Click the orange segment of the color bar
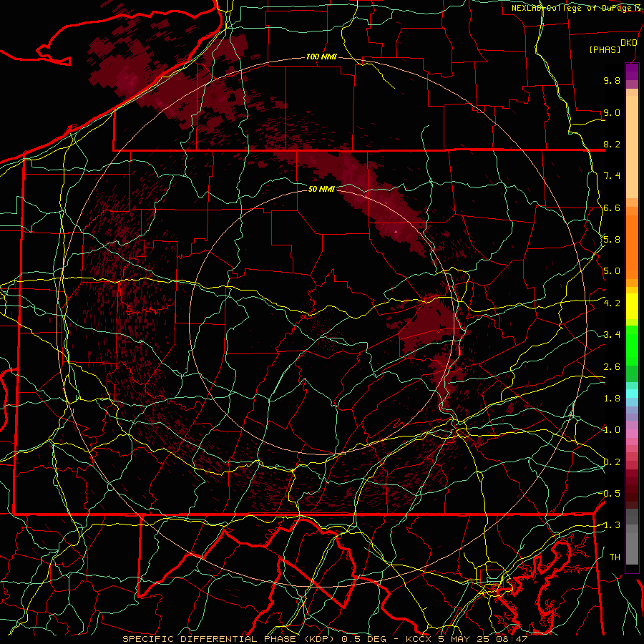This screenshot has height=644, width=644. click(x=632, y=246)
